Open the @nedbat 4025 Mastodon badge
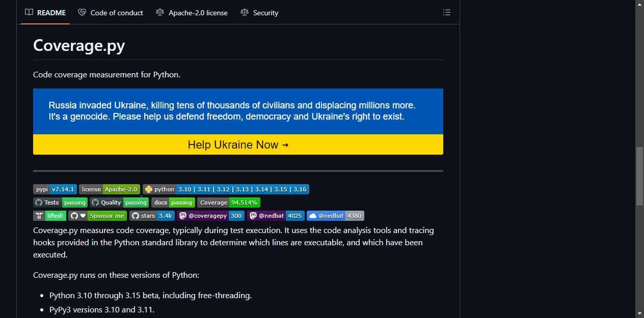 (x=276, y=216)
